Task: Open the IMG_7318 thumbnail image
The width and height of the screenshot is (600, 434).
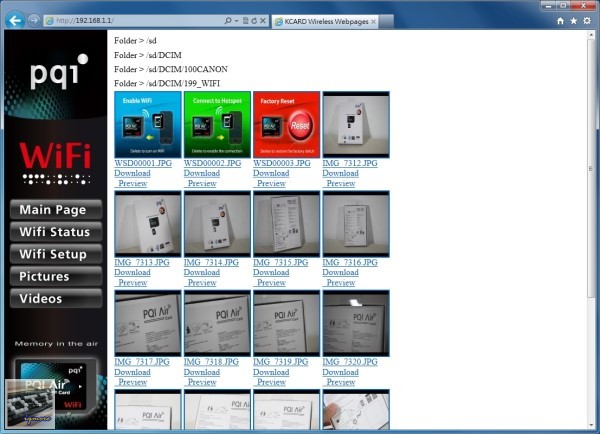Action: (x=217, y=323)
